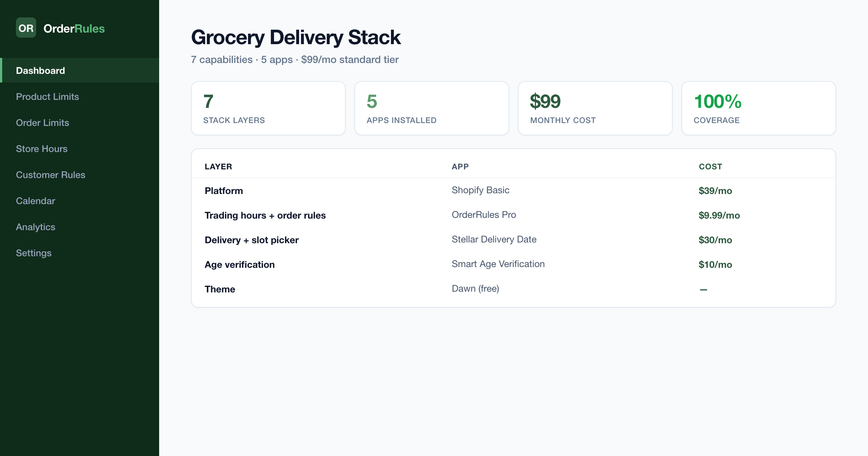The image size is (868, 456).
Task: Click the Grocery Delivery Stack heading
Action: [x=296, y=37]
